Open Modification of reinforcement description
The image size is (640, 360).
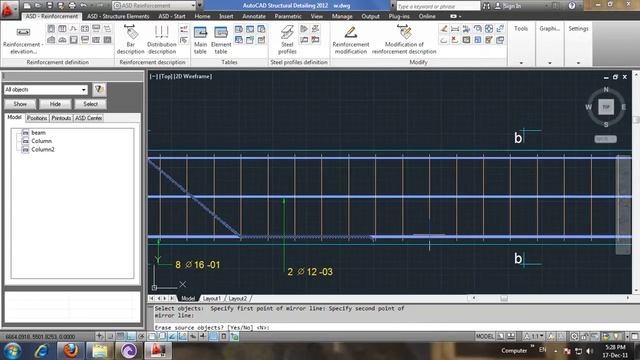point(404,40)
